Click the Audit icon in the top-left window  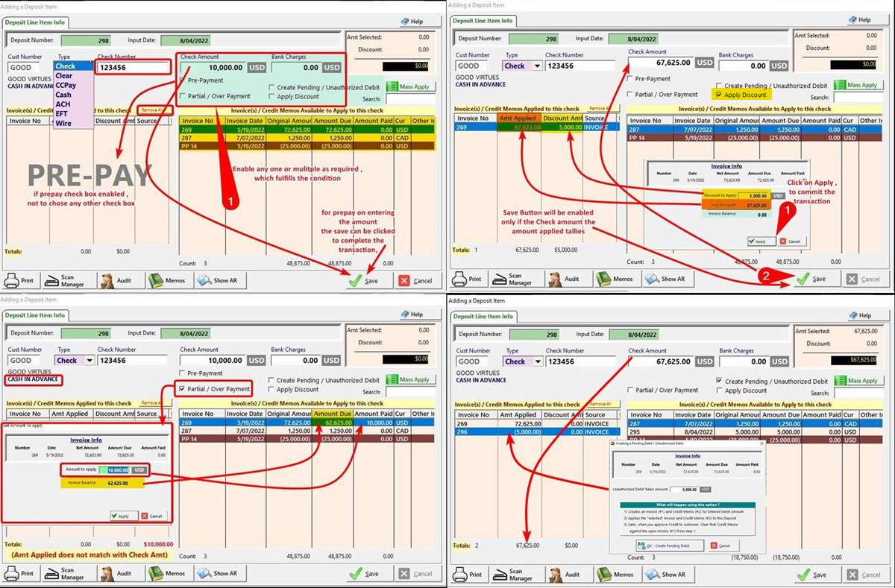pyautogui.click(x=107, y=280)
